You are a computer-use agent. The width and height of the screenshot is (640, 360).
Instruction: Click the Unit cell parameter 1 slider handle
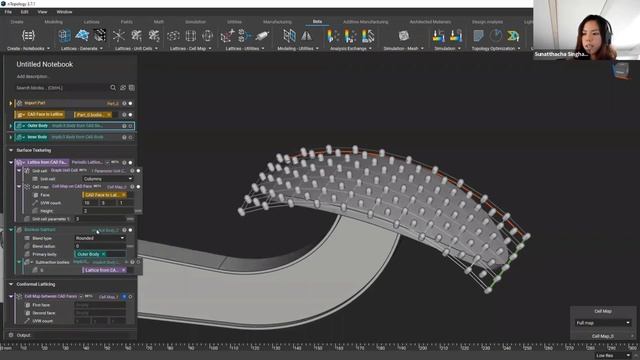[130, 219]
